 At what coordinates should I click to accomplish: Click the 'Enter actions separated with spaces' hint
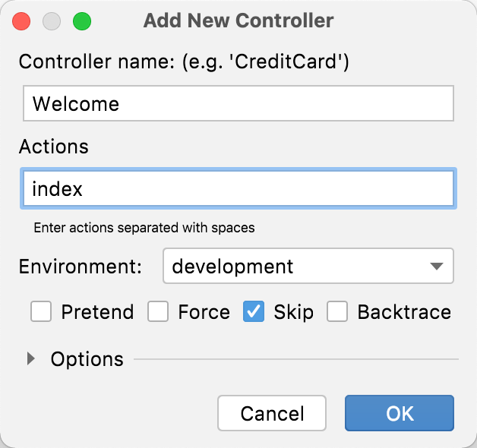pyautogui.click(x=144, y=227)
